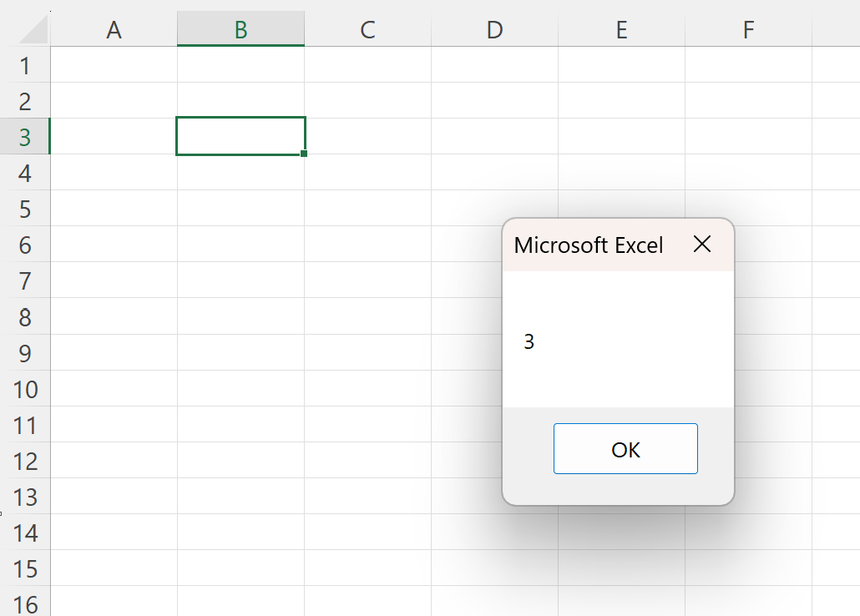Select cell D10
The height and width of the screenshot is (616, 860).
coord(494,390)
